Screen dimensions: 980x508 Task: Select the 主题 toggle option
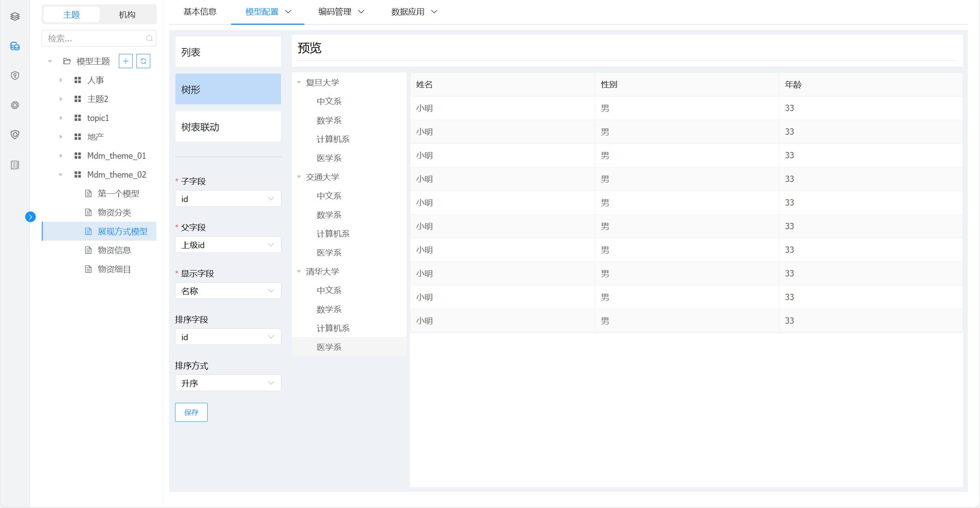[x=72, y=15]
